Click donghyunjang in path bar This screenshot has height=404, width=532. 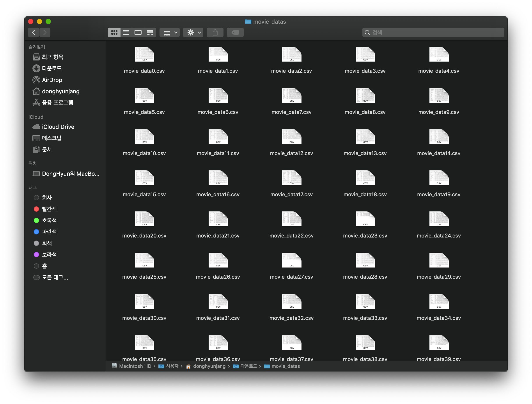pos(206,366)
